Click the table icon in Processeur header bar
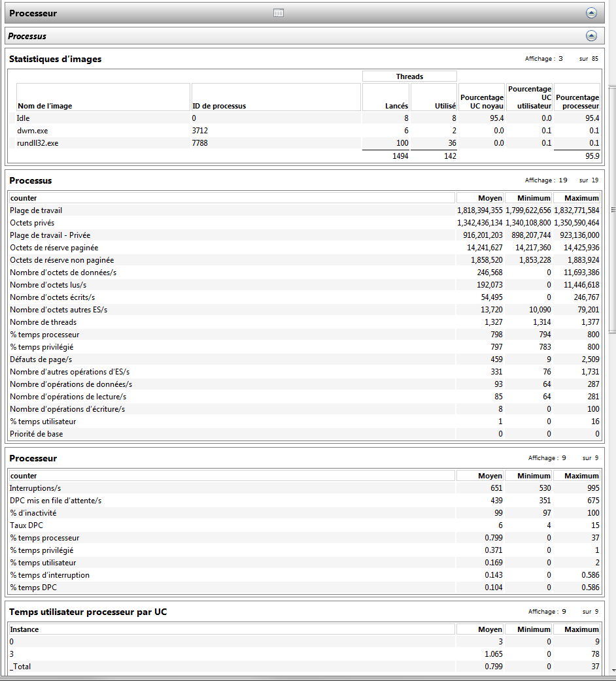Viewport: 616px width, 681px height. click(x=279, y=13)
